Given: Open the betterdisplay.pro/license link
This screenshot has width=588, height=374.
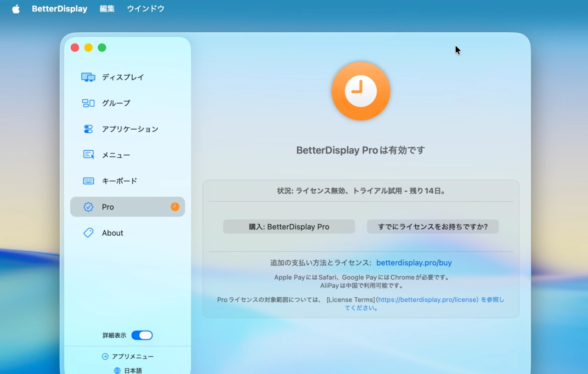Looking at the screenshot, I should pyautogui.click(x=428, y=300).
